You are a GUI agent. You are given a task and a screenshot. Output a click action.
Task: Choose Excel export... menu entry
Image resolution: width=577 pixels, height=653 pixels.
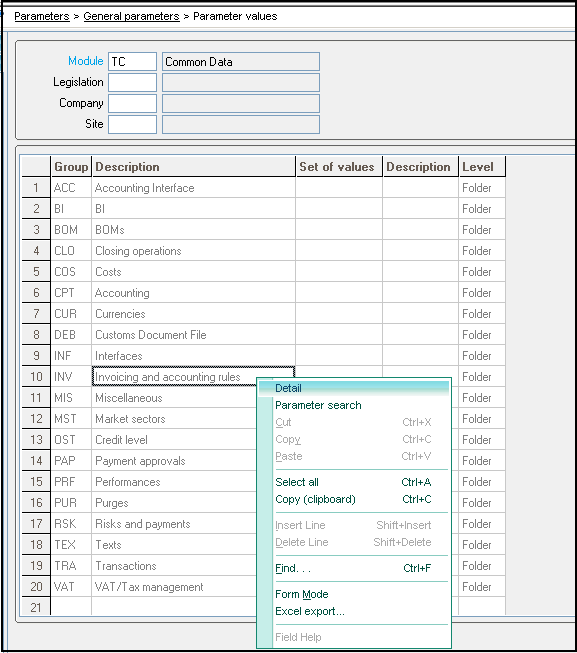310,611
